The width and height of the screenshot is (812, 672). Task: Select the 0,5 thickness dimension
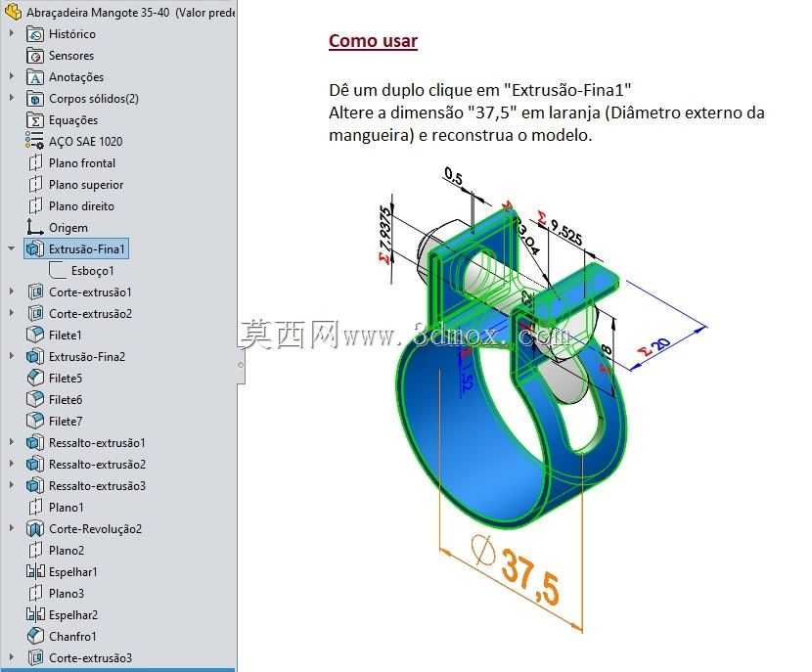(x=454, y=176)
